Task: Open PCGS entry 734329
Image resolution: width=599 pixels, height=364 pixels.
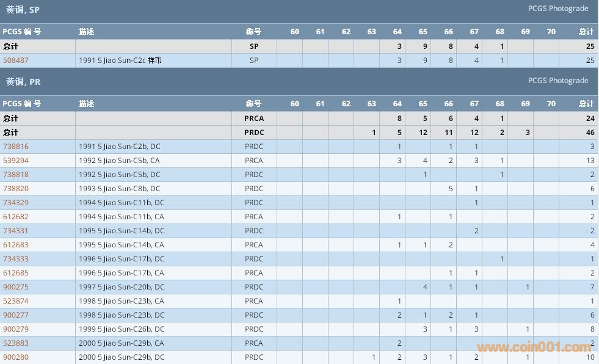Action: pos(16,203)
